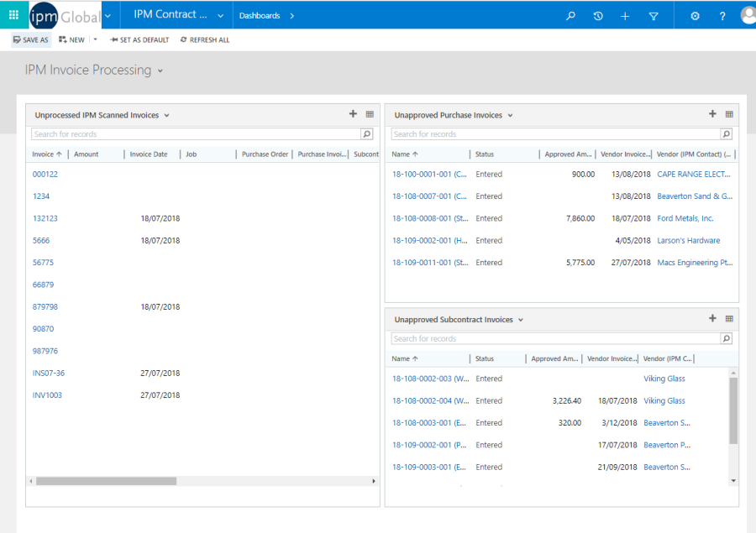Add record in Unapproved Purchase Invoices panel
This screenshot has width=756, height=533.
pyautogui.click(x=712, y=114)
